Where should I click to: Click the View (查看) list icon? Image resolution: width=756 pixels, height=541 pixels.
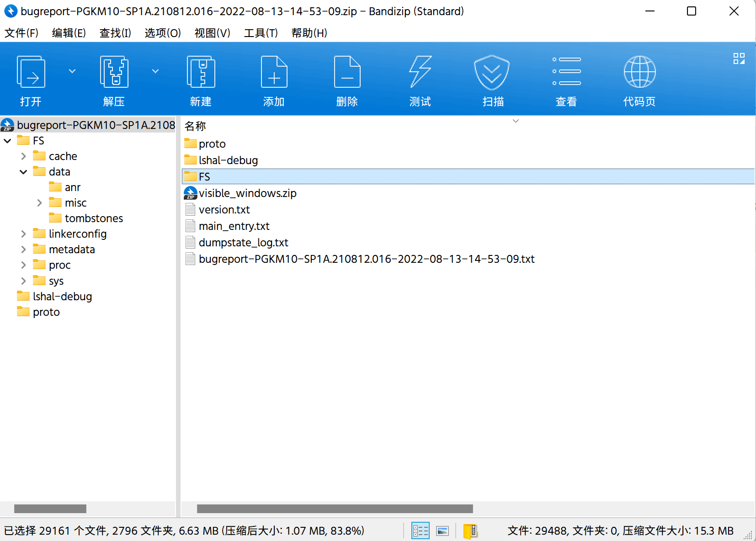pyautogui.click(x=566, y=72)
